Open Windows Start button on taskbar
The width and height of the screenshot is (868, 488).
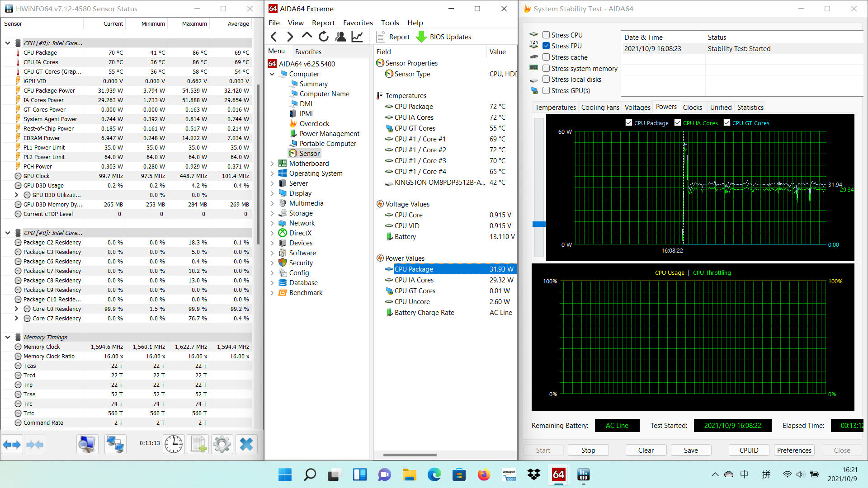click(x=285, y=475)
